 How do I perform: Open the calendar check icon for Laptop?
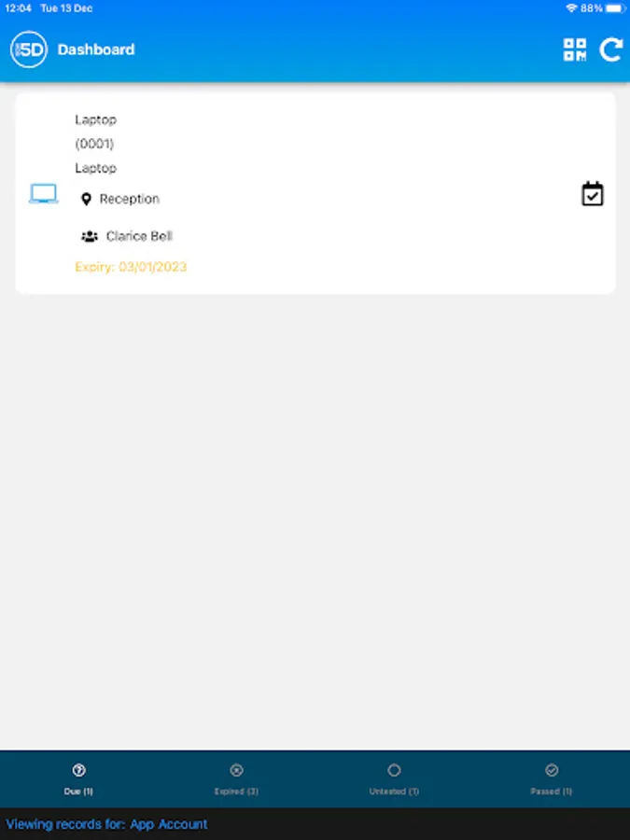coord(593,194)
